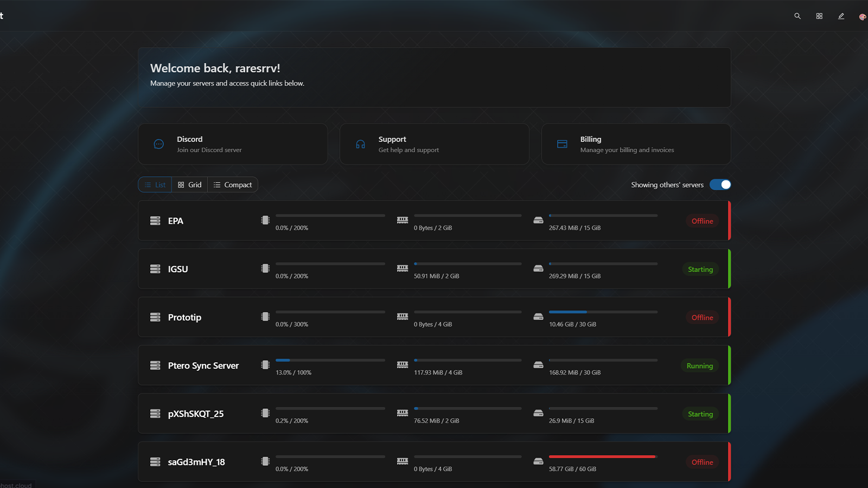Click the disk icon in pXShSKQT_25 row

click(538, 413)
